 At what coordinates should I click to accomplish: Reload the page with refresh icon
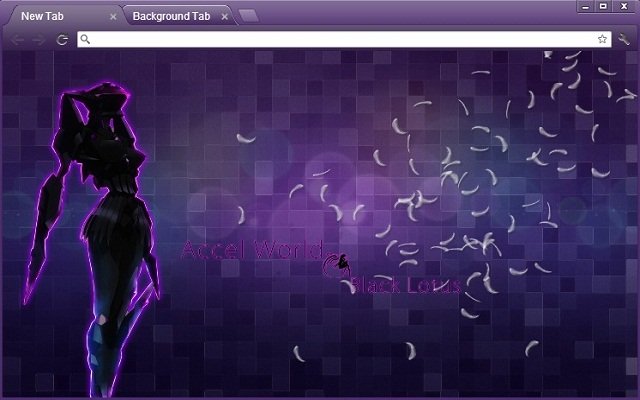point(62,40)
